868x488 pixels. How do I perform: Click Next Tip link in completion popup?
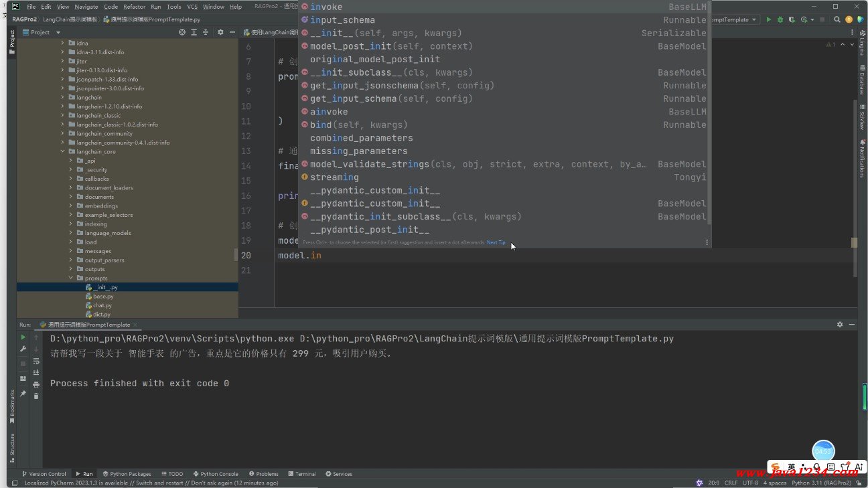(x=496, y=242)
